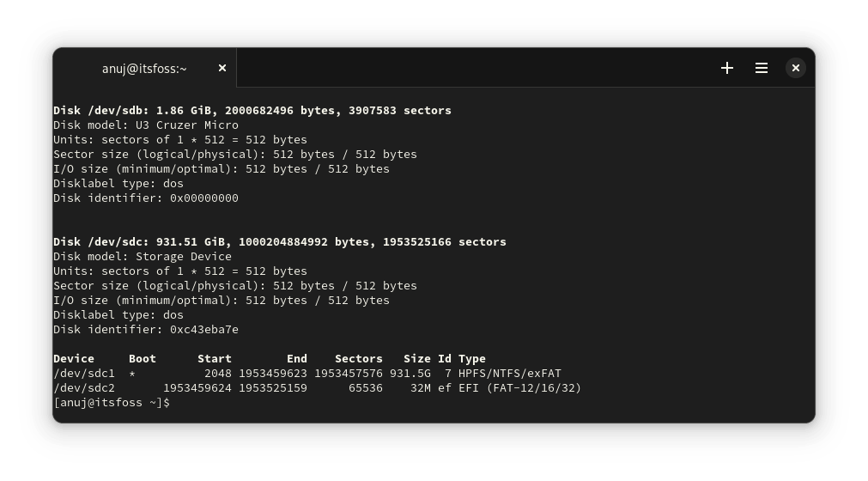The height and width of the screenshot is (481, 868).
Task: Click the 931.5G size value
Action: 410,374
